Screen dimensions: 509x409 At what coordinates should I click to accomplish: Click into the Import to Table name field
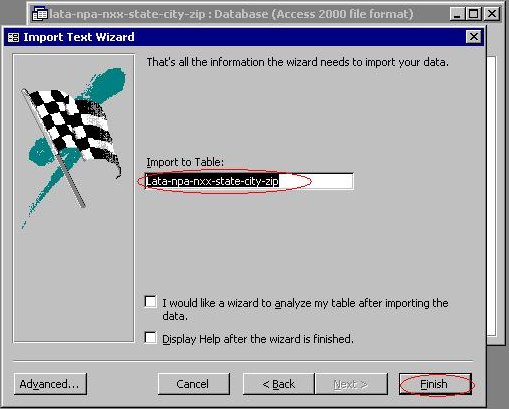(249, 181)
